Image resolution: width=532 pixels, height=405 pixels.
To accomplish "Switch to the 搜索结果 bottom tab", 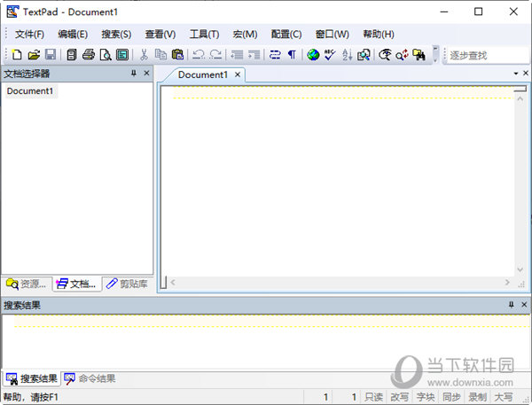I will tap(32, 378).
